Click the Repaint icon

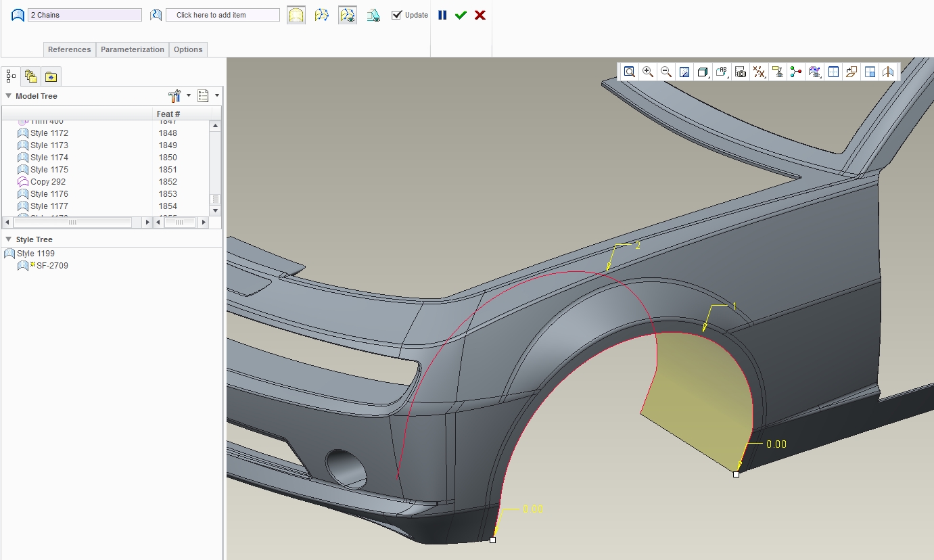pos(684,72)
